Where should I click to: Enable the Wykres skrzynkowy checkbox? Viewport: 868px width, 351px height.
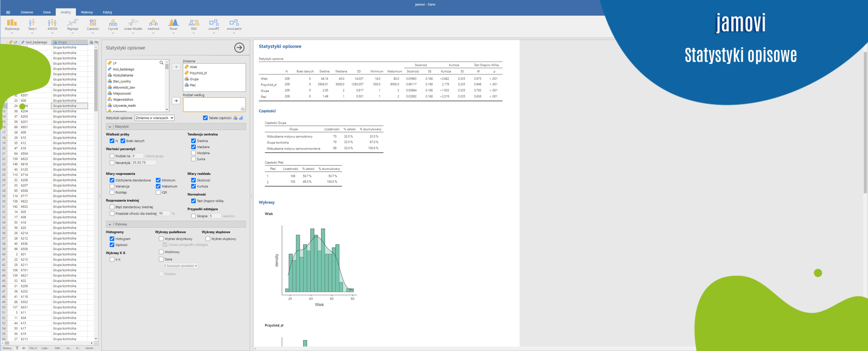(x=161, y=239)
